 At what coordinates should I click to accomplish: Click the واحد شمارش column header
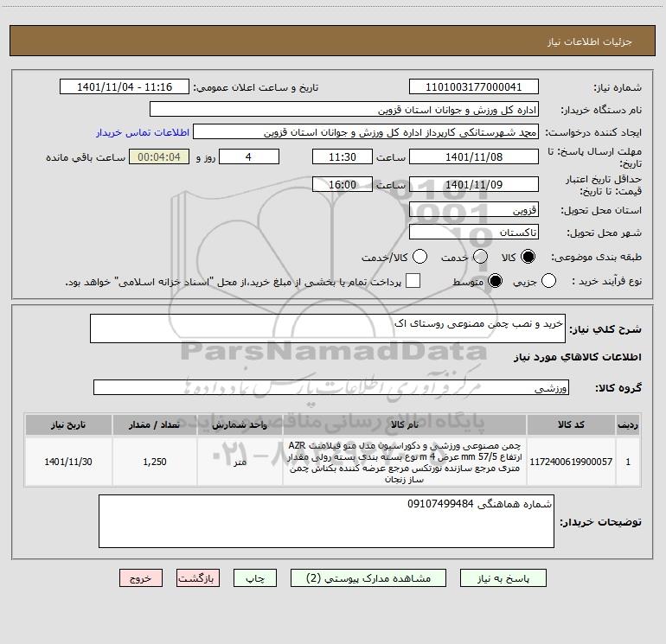[x=240, y=424]
